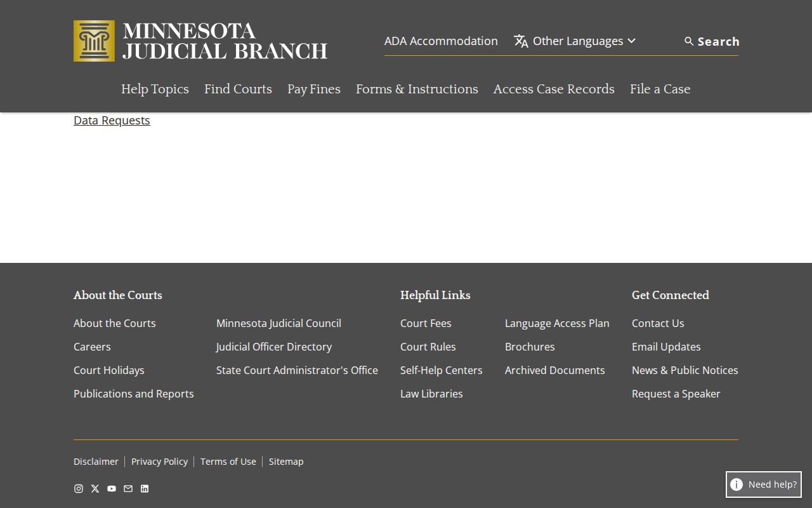
Task: Open the Help Topics menu
Action: tap(155, 90)
